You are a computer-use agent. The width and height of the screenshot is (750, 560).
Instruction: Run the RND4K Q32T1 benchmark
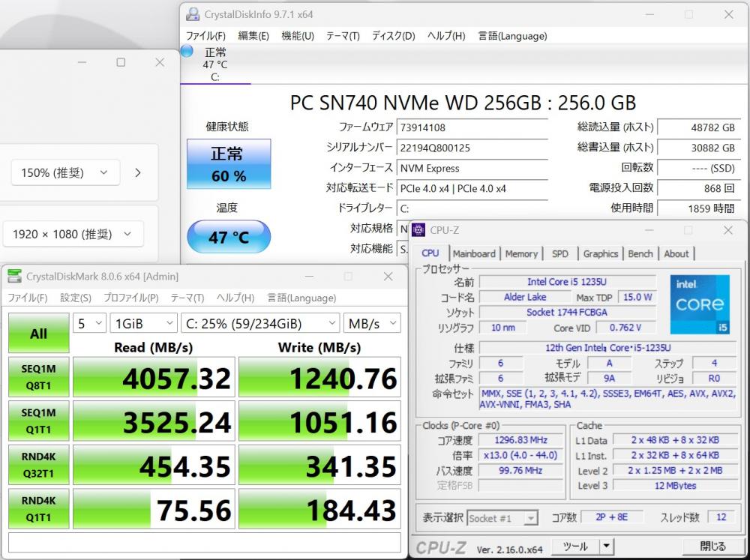pyautogui.click(x=39, y=465)
